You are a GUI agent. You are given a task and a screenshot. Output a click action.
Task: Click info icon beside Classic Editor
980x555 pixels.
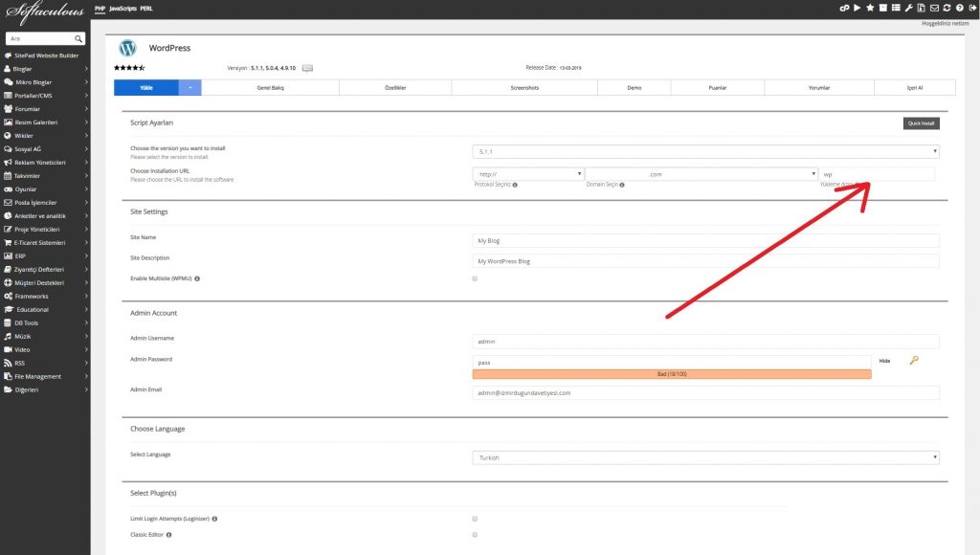tap(168, 535)
